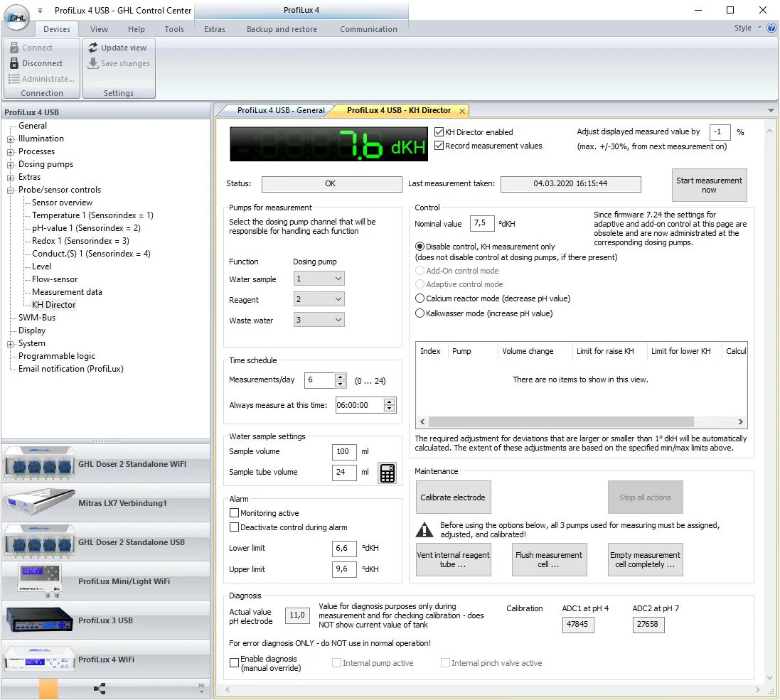Expand the System tree node
This screenshot has height=700, width=780.
click(10, 344)
